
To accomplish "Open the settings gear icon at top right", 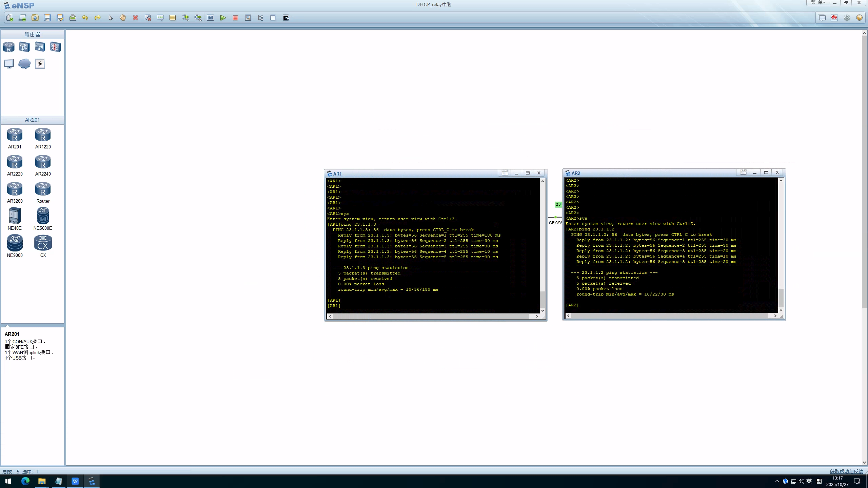I will pos(847,18).
